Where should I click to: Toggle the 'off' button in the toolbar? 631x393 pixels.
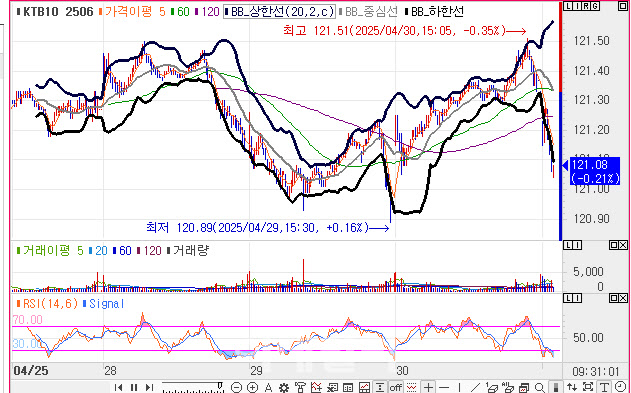[396, 387]
